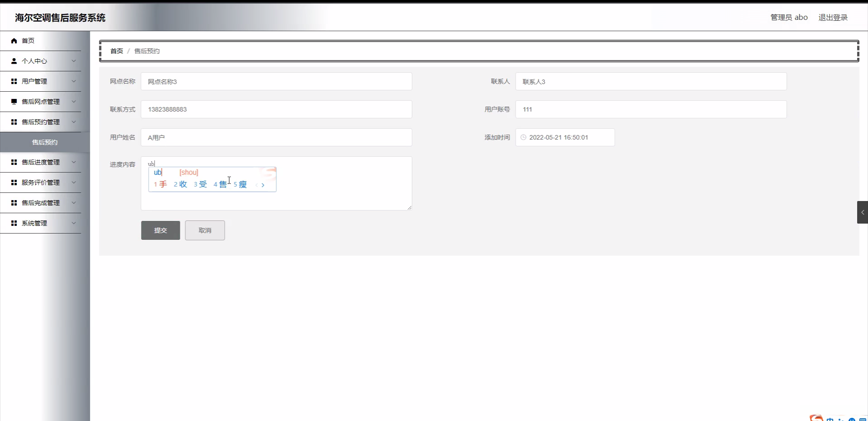Focus the 用户姓名 input field
Viewport: 868px width, 421px height.
[276, 137]
